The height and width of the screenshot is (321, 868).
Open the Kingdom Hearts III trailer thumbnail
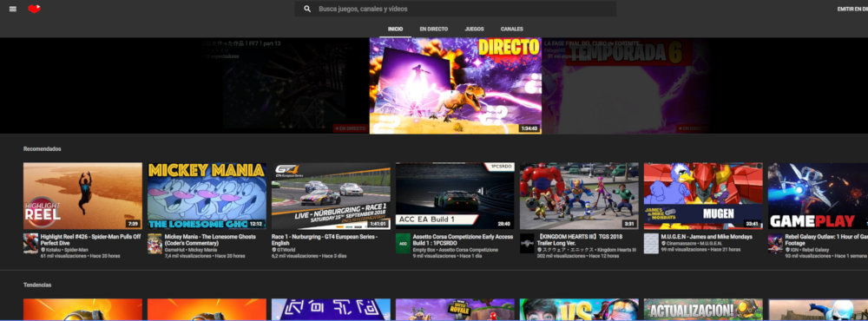coord(578,195)
